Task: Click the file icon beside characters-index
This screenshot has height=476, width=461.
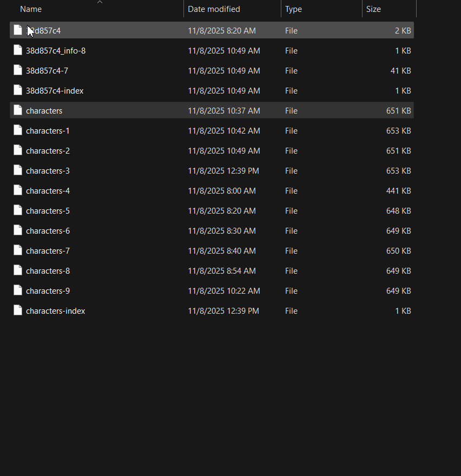Action: pos(18,310)
